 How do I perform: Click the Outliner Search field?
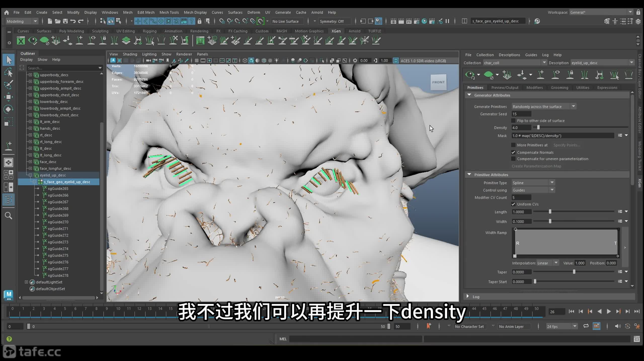coord(64,68)
